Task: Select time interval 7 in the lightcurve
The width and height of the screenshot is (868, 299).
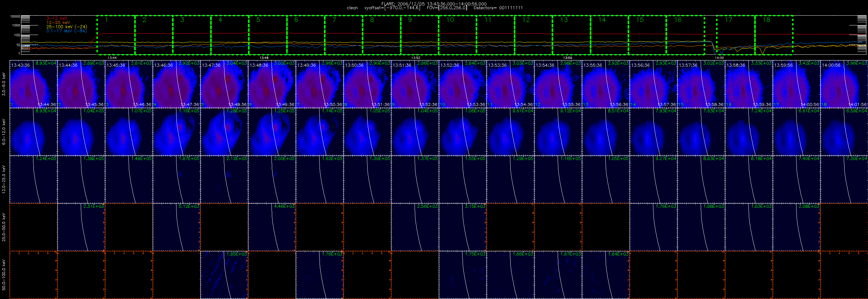Action: 344,35
